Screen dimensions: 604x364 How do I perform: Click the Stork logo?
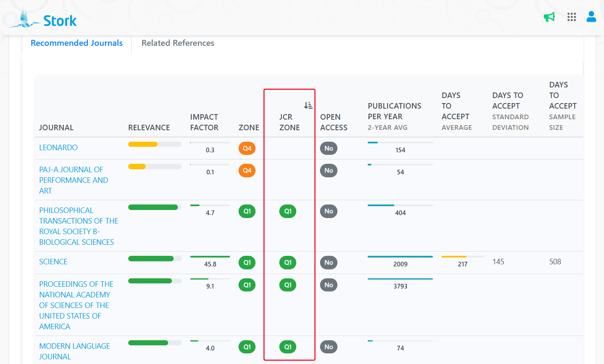click(x=44, y=20)
